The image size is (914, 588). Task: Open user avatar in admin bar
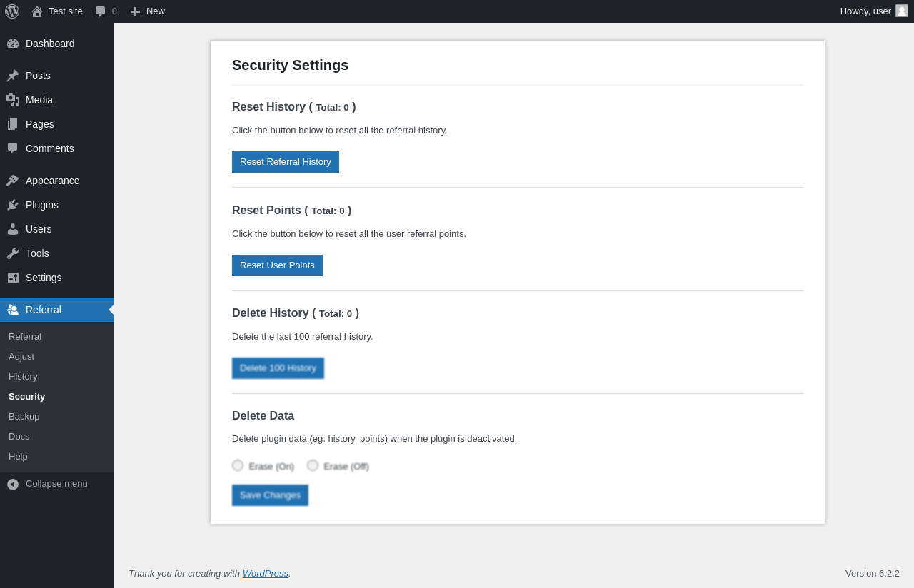pyautogui.click(x=902, y=11)
